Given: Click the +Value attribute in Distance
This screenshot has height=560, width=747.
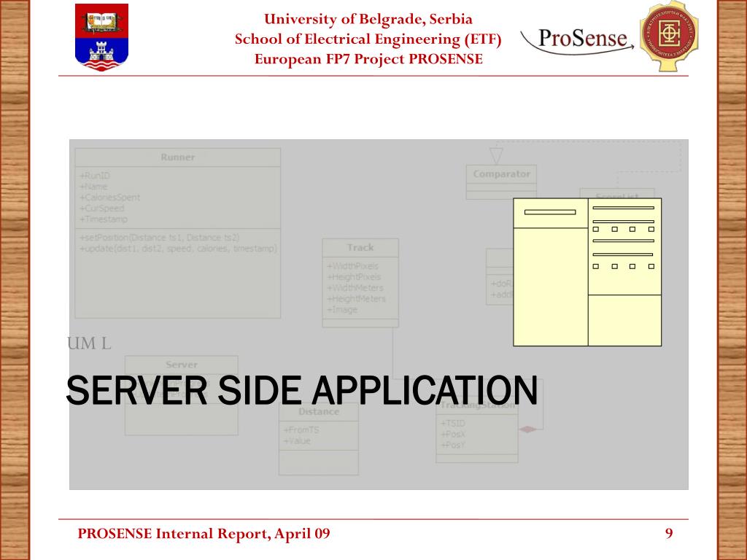Looking at the screenshot, I should 298,441.
